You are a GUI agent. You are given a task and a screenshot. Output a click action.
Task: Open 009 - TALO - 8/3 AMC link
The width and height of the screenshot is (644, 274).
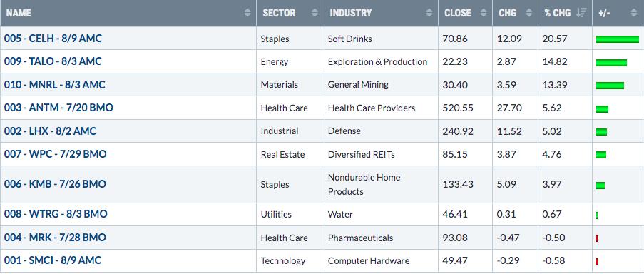point(53,61)
